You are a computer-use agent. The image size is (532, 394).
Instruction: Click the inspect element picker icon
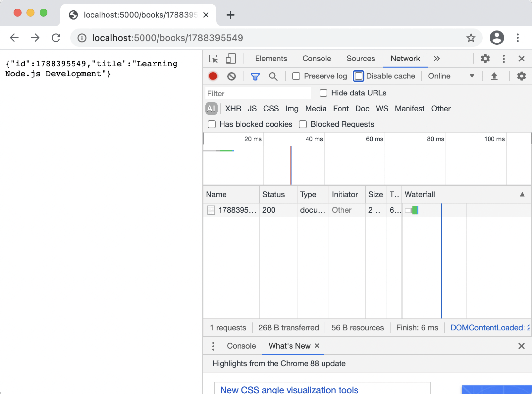pos(213,59)
